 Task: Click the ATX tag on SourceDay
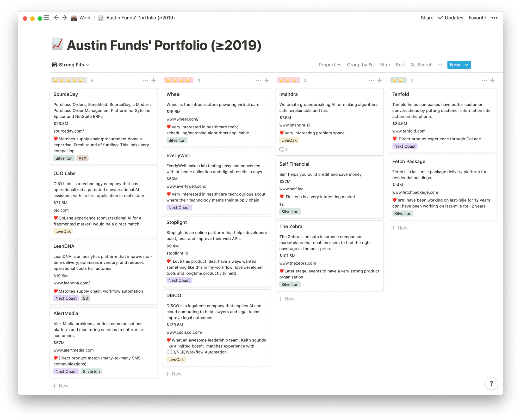click(x=82, y=158)
